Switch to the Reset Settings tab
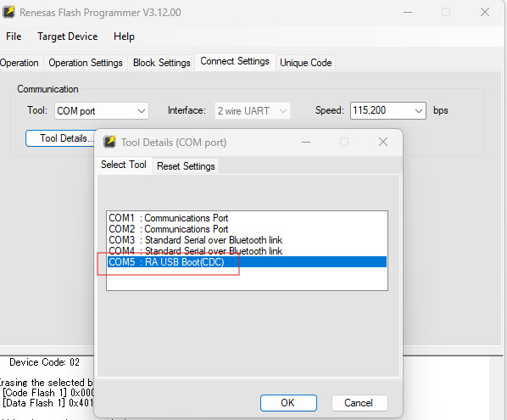507x420 pixels. [x=186, y=166]
